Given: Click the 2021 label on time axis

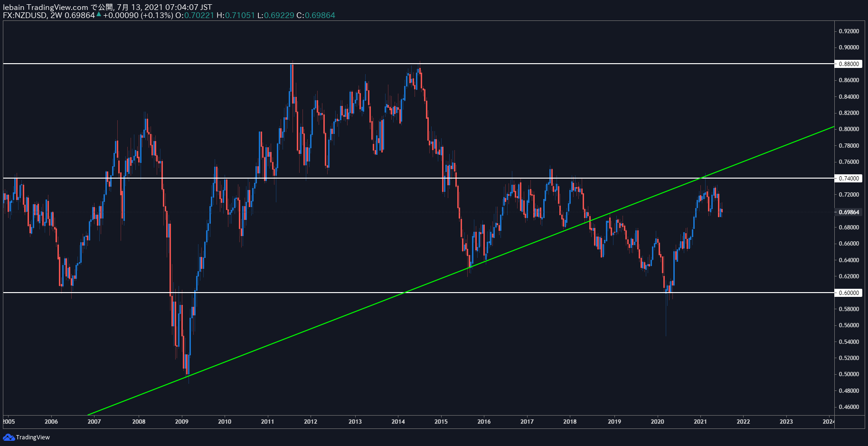Looking at the screenshot, I should [x=700, y=421].
